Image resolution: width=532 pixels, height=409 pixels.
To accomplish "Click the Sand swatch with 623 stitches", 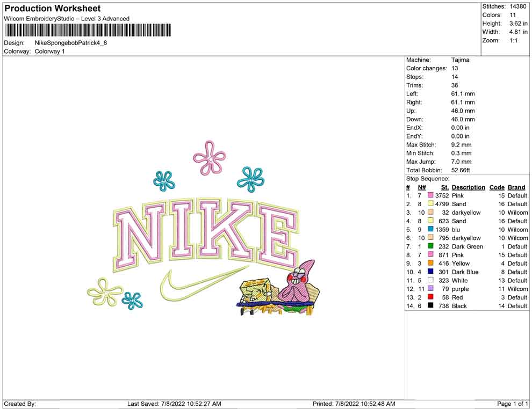I will [430, 221].
